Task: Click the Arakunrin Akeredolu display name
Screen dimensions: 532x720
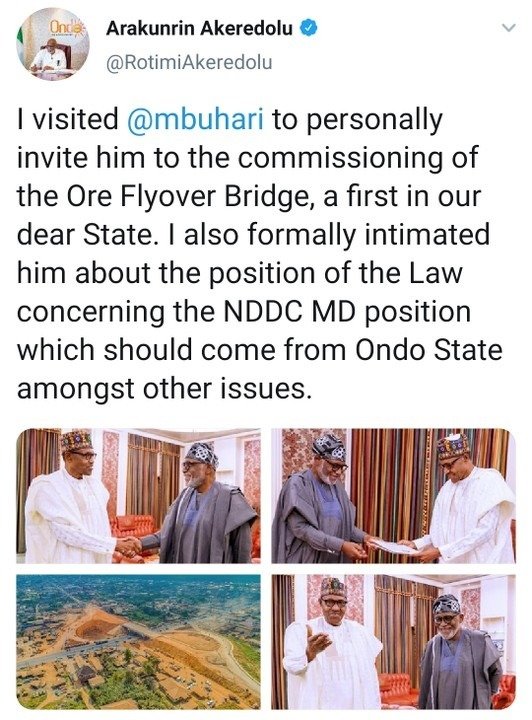Action: pyautogui.click(x=199, y=28)
